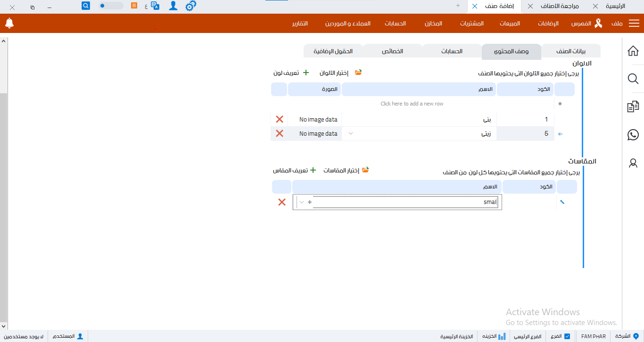Screen dimensions: 644x342
Task: Click the settings gears icon in title bar
Action: pos(190,6)
